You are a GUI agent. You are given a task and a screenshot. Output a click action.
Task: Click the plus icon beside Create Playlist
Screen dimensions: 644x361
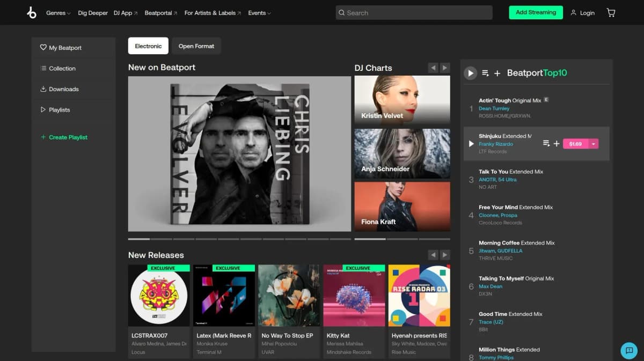[x=43, y=137]
